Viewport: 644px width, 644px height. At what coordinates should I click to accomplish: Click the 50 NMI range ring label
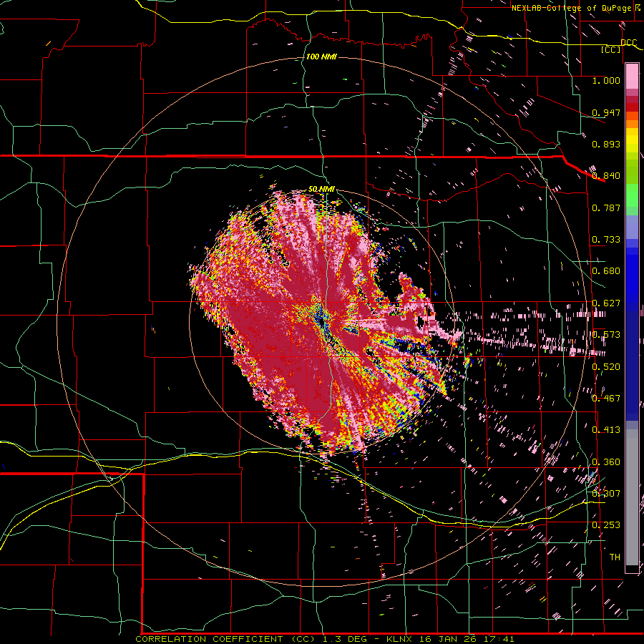point(321,190)
